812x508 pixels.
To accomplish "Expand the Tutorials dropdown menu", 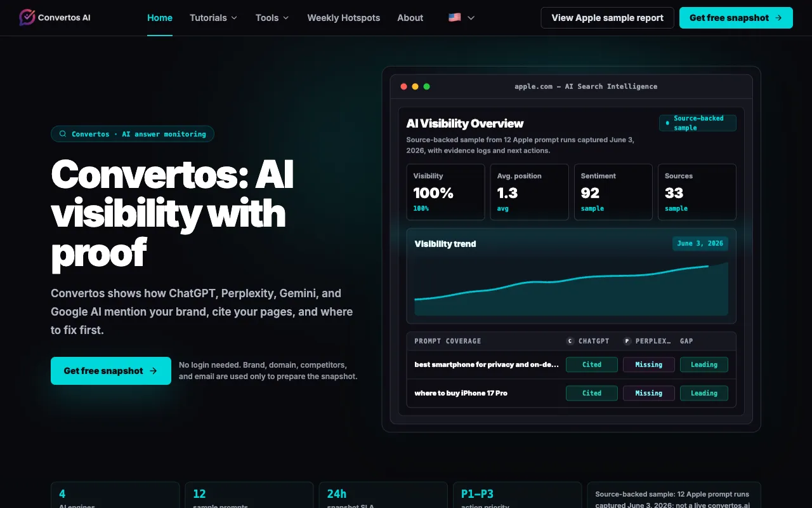I will [x=214, y=18].
